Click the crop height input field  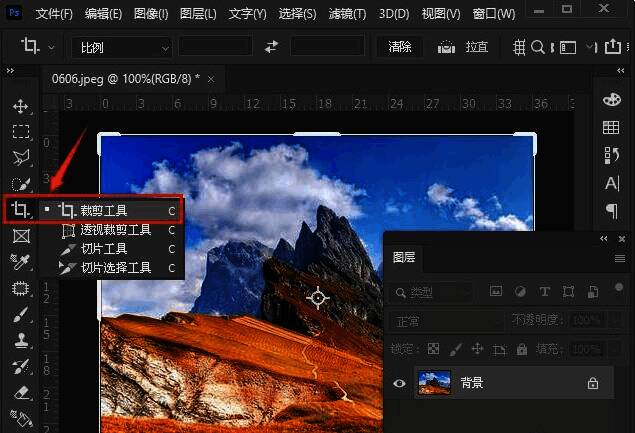click(x=327, y=47)
